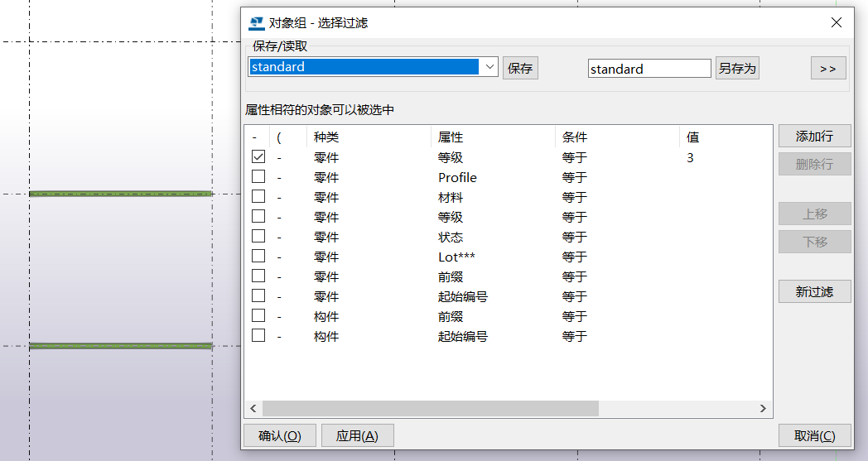Check the Lot*** row checkbox

click(x=258, y=257)
